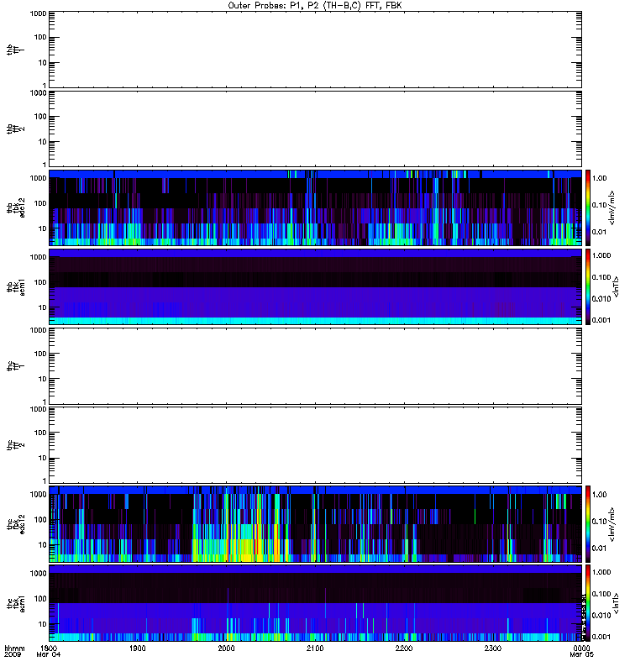Click the 'Mar 05' date label
Screen dimensions: 630x672
coord(581,654)
